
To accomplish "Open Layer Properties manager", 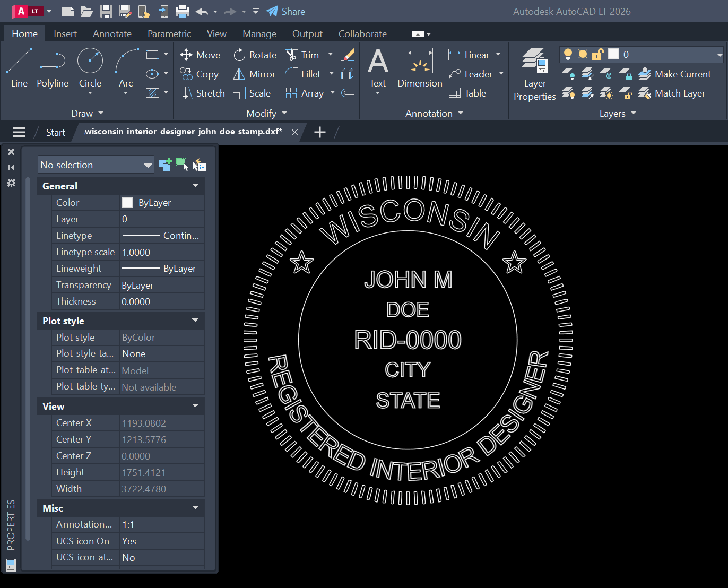I will tap(535, 74).
